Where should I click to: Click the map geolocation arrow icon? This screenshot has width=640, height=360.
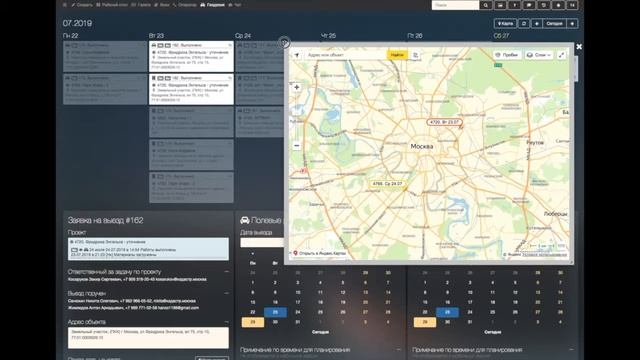click(x=297, y=55)
